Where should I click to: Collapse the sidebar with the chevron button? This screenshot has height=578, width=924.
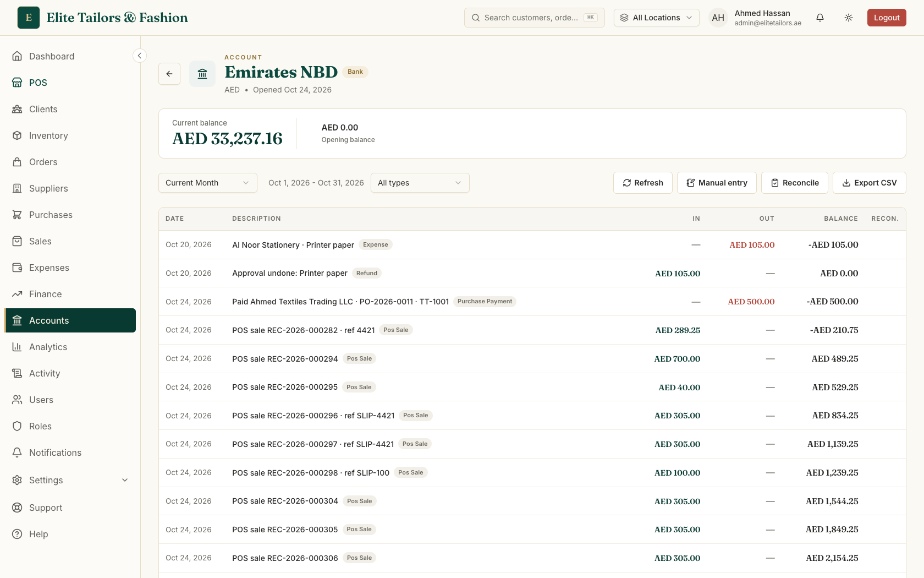pyautogui.click(x=140, y=56)
